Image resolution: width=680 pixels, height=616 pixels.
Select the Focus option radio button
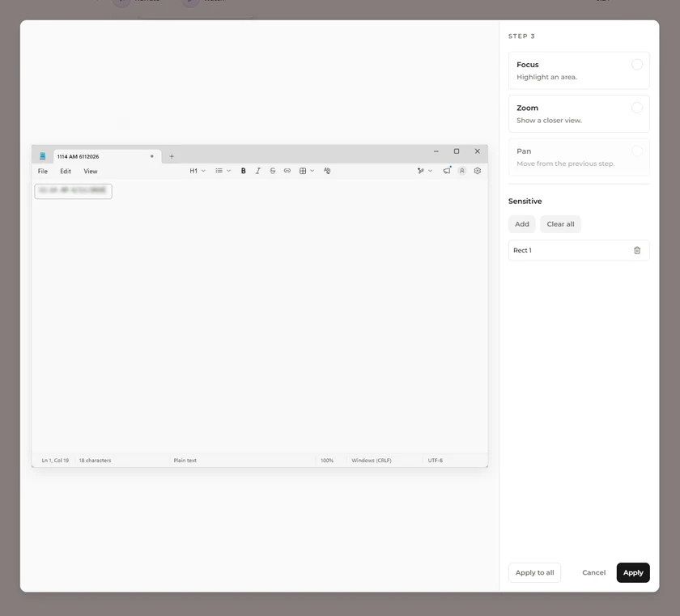point(636,65)
